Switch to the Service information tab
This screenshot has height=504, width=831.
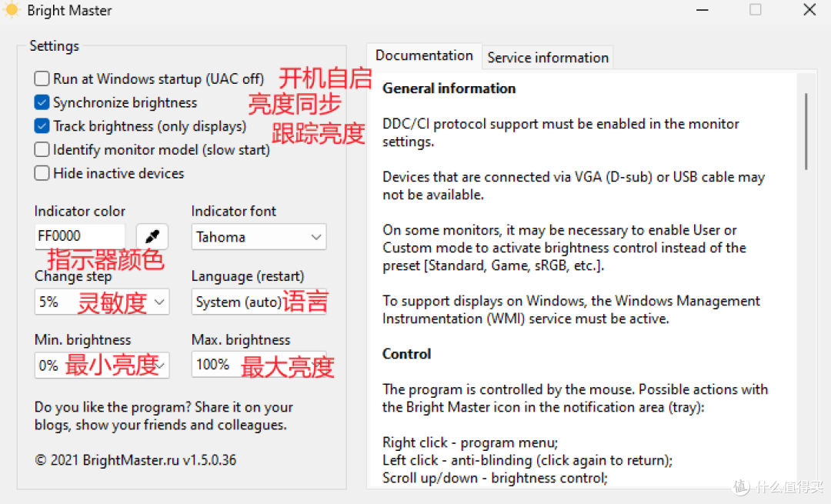pyautogui.click(x=548, y=57)
